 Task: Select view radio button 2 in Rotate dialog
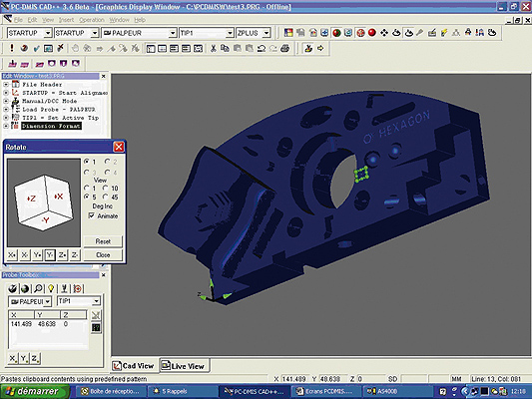pyautogui.click(x=108, y=162)
